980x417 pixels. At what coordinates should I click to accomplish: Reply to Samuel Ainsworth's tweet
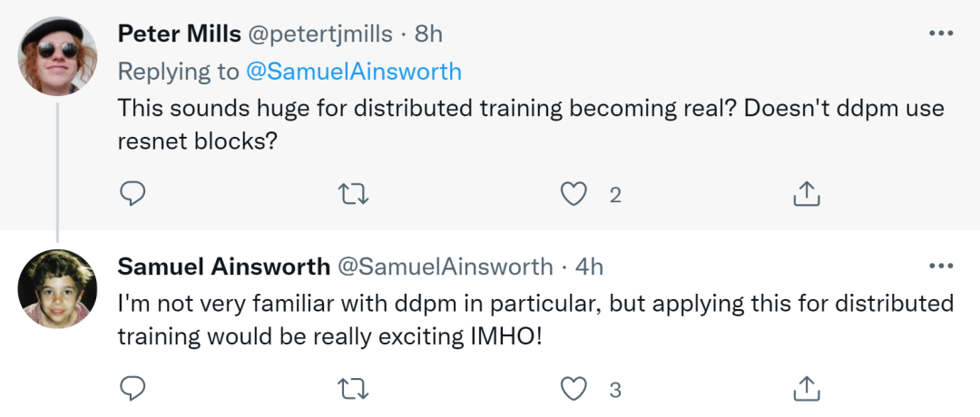tap(132, 389)
